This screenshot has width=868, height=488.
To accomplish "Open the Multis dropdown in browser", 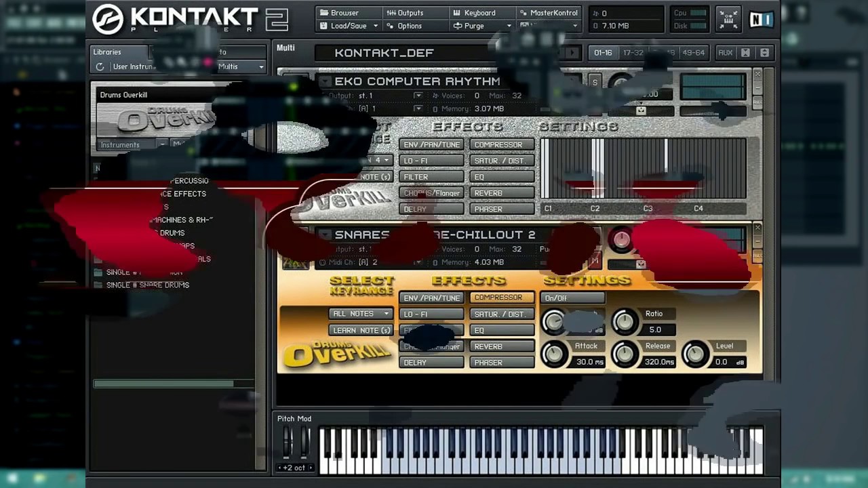I will [241, 66].
